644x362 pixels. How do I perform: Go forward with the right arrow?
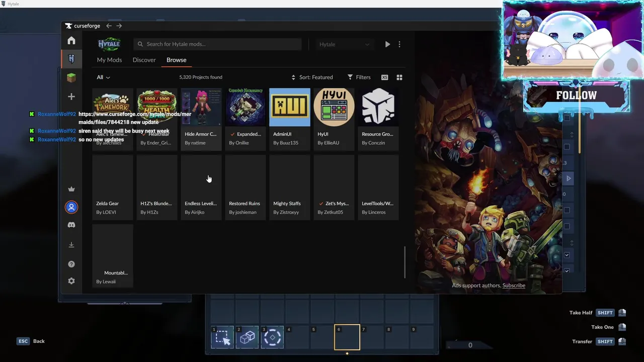coord(119,26)
